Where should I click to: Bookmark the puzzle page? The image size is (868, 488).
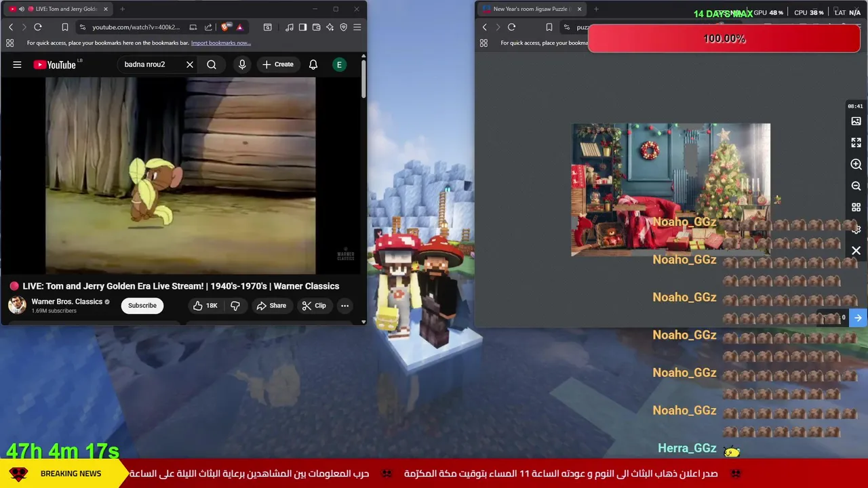point(549,27)
